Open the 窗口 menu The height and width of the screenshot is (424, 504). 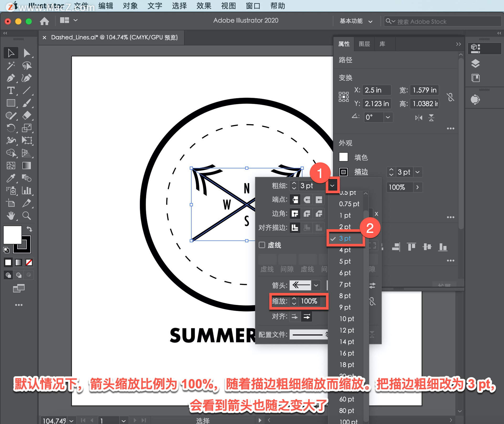(x=253, y=6)
